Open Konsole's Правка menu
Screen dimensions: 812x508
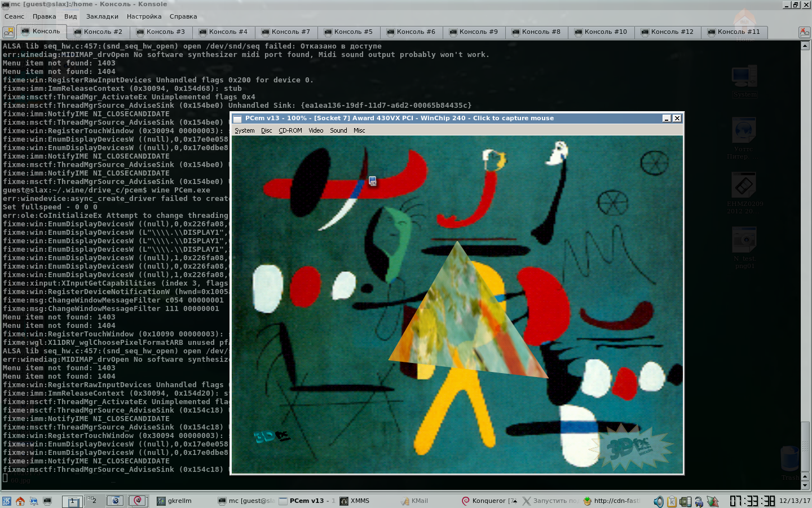[44, 16]
